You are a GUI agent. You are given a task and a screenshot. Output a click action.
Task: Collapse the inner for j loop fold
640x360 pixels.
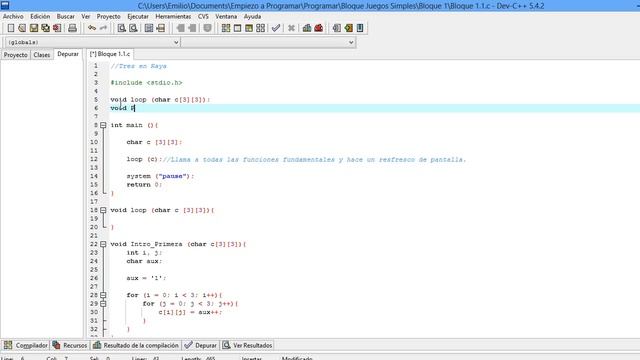coord(103,304)
